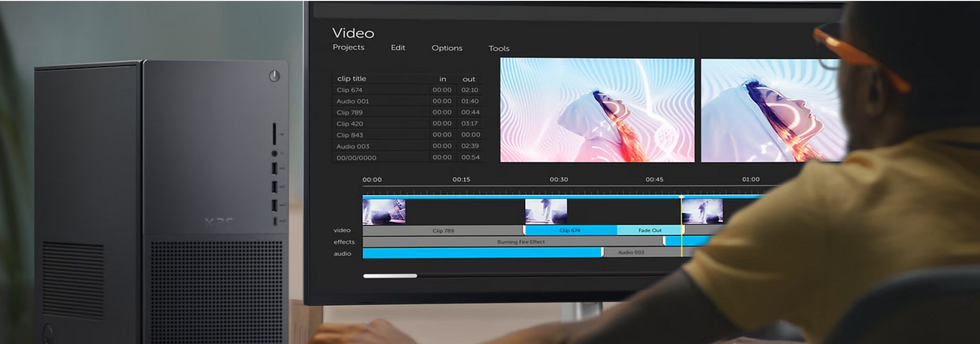Select Audio 003 segment on audio track
Viewport: 980px width, 344px height.
pos(631,252)
